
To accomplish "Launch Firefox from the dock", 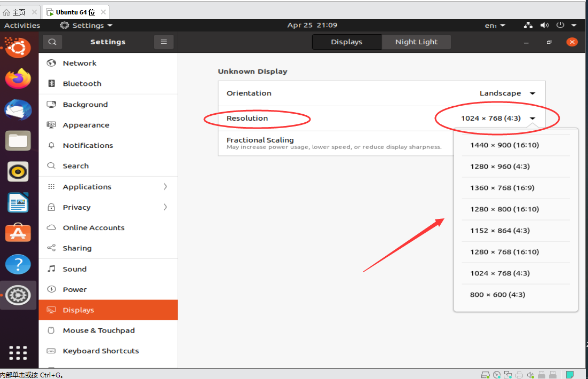I will point(19,78).
